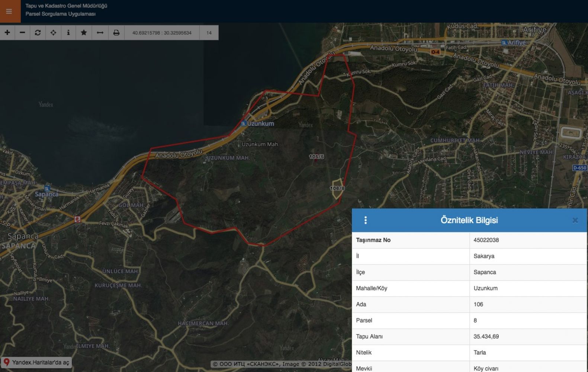Click the coordinate display 40.69215798 : 30.32595634
The image size is (588, 372).
tap(162, 33)
